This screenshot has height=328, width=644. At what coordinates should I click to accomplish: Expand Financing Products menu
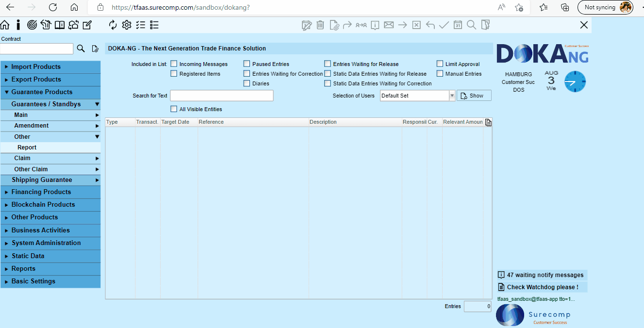coord(50,192)
